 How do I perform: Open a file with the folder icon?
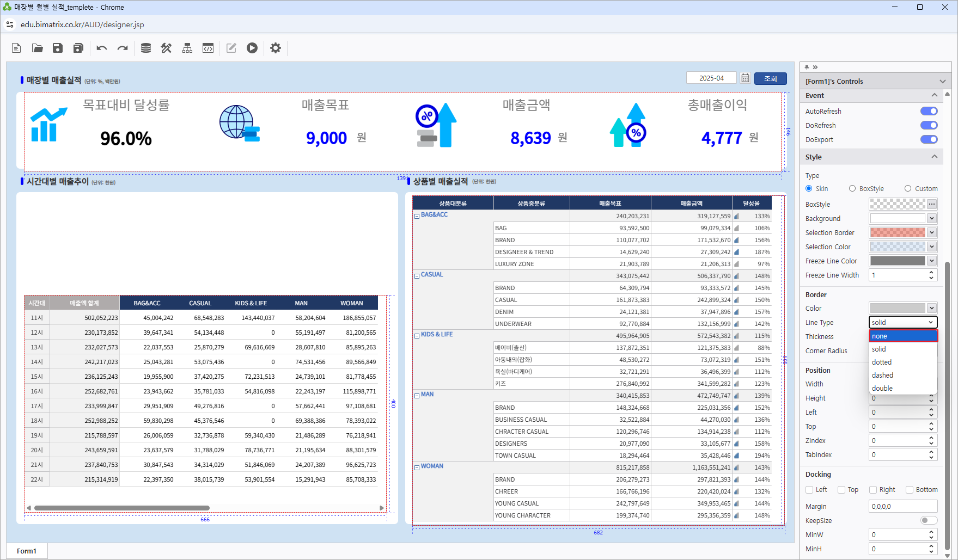pos(37,48)
